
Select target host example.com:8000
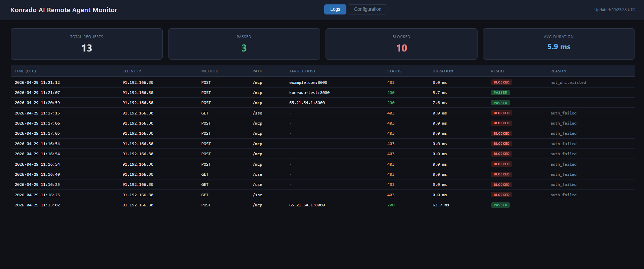point(308,82)
